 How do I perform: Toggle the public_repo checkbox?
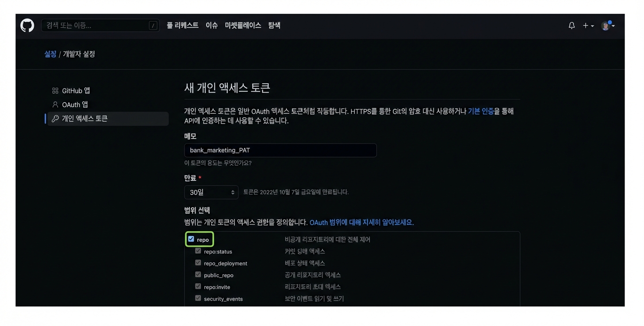point(198,275)
